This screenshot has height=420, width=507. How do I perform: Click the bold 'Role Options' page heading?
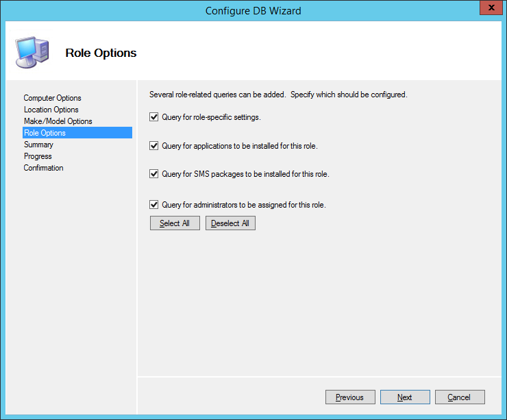coord(101,53)
